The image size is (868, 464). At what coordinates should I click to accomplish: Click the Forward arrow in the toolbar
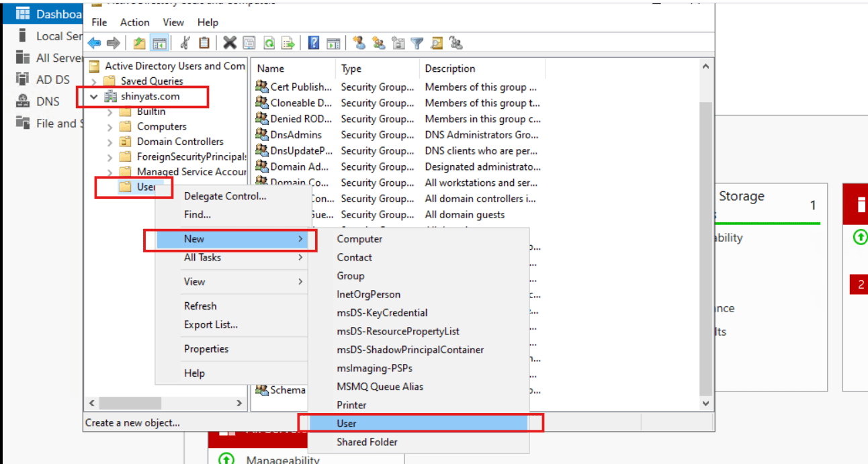point(114,43)
